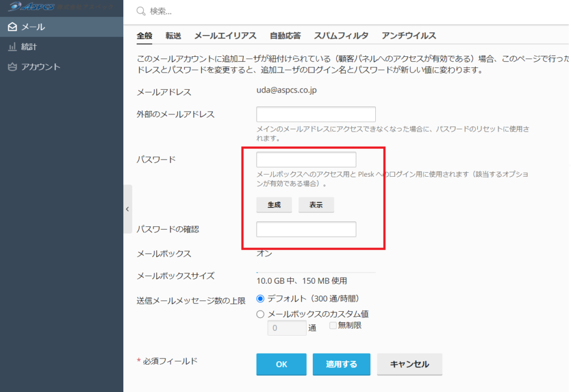
Task: Click the account crown icon in sidebar
Action: (12, 67)
